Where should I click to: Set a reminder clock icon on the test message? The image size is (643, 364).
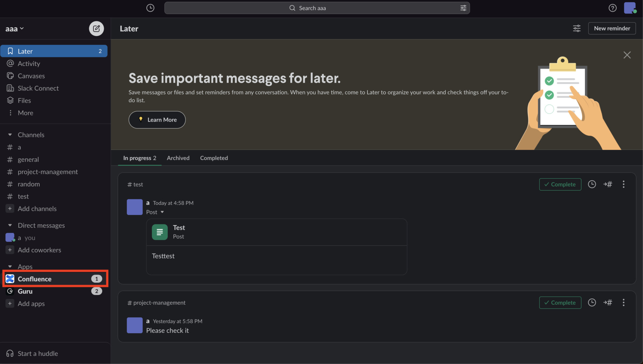pos(592,184)
